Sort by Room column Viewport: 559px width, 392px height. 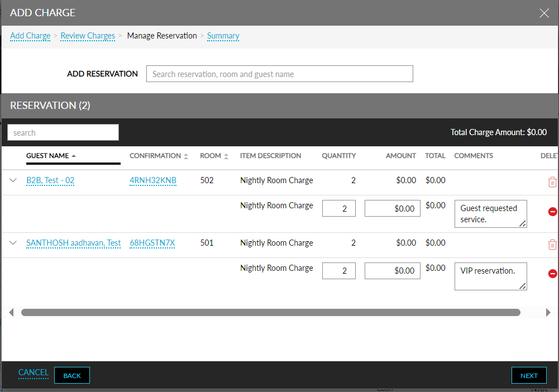click(214, 156)
